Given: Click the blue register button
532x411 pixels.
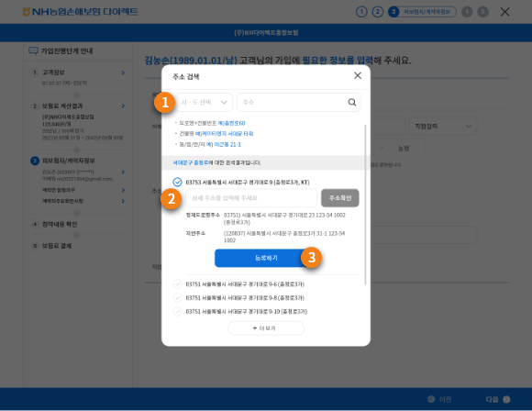Looking at the screenshot, I should 266,258.
